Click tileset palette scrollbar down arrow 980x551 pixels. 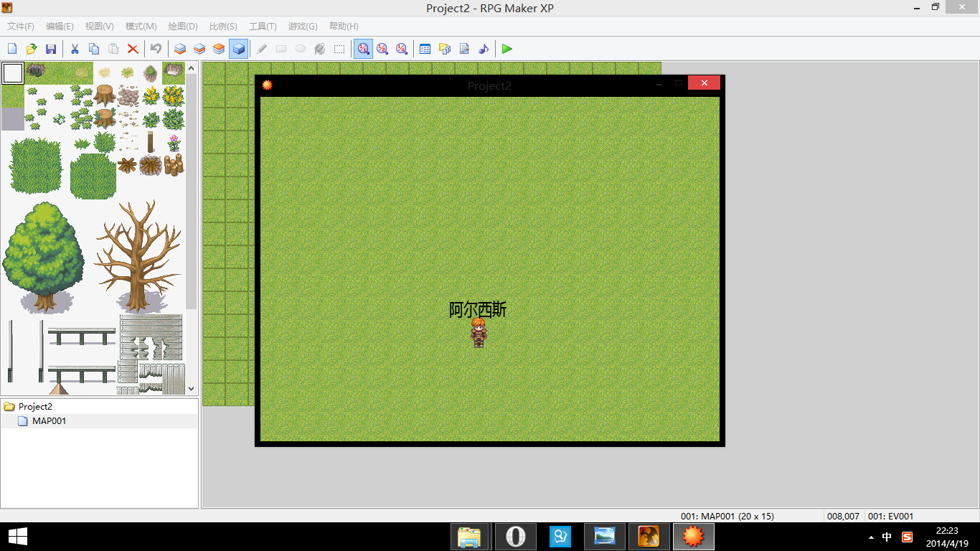click(x=192, y=388)
